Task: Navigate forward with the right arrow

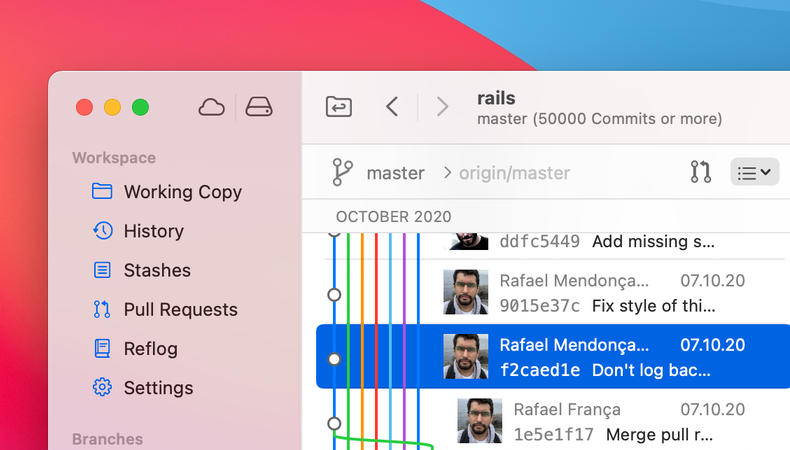Action: point(442,107)
